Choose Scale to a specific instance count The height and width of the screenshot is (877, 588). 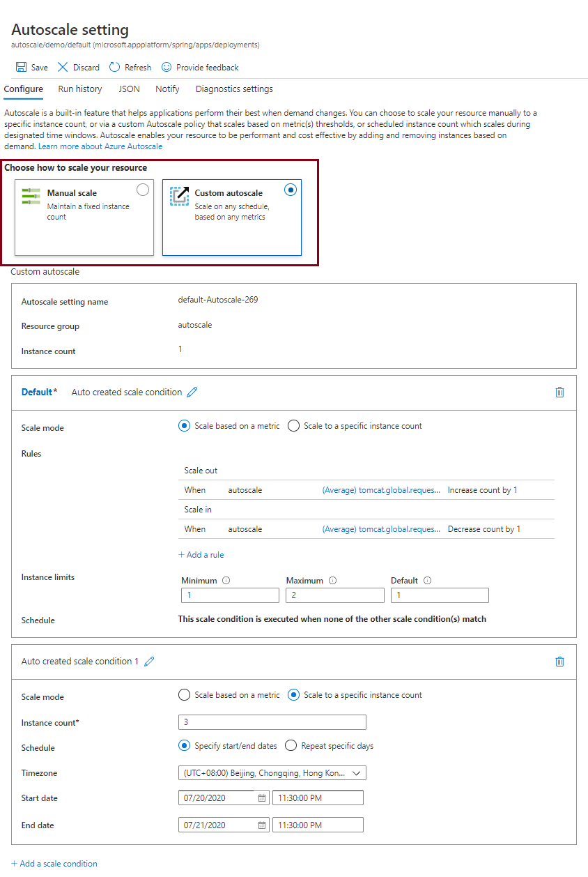point(293,425)
